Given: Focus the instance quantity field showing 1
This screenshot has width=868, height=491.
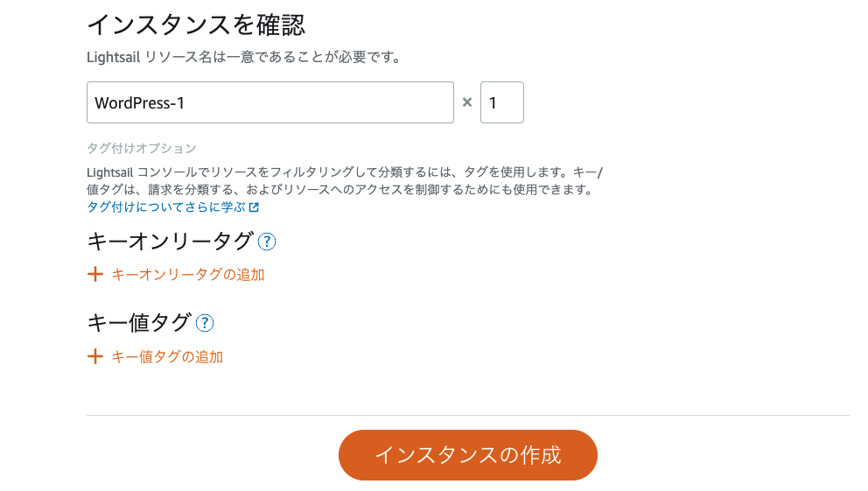Looking at the screenshot, I should (x=502, y=102).
